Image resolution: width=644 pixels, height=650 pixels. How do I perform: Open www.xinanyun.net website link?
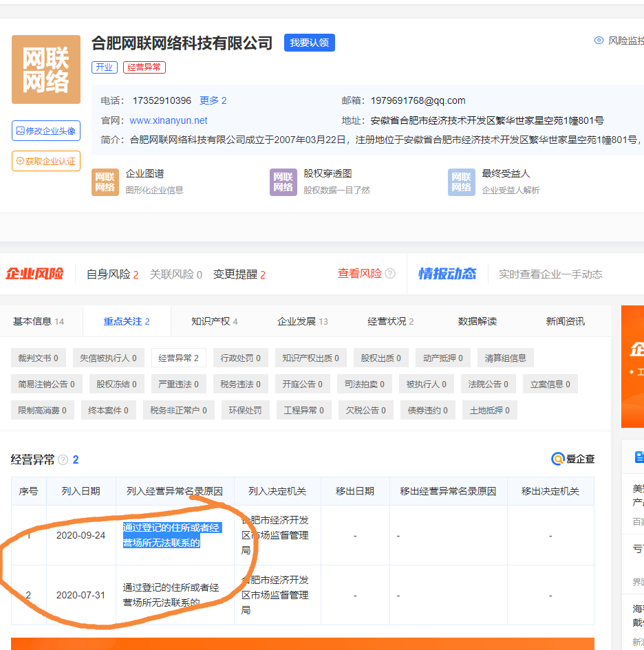point(169,120)
